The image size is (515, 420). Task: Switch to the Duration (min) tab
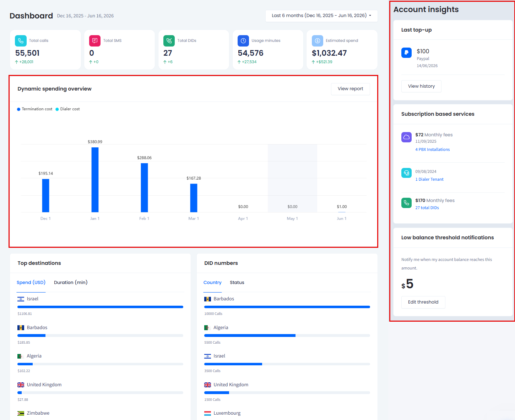coord(71,283)
